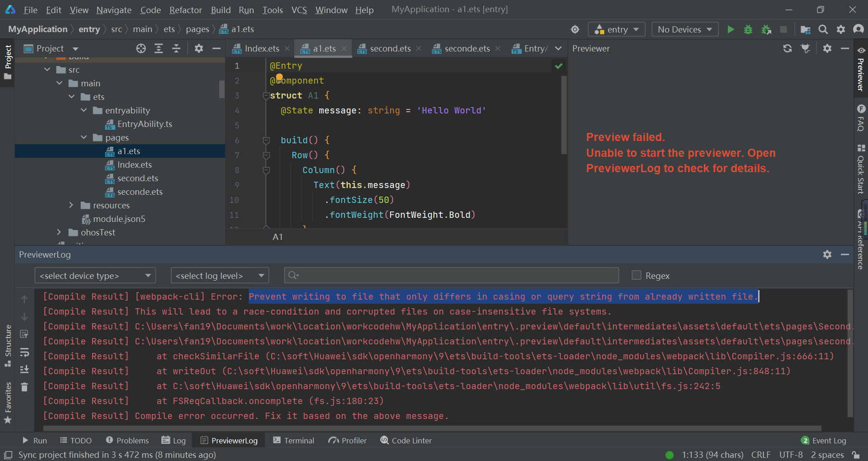Toggle read-only lock in status bar
This screenshot has height=461, width=868.
click(x=856, y=455)
